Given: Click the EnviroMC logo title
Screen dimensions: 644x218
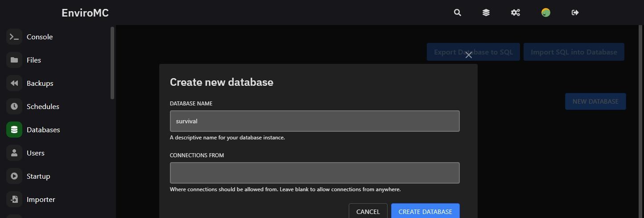Looking at the screenshot, I should coord(85,13).
